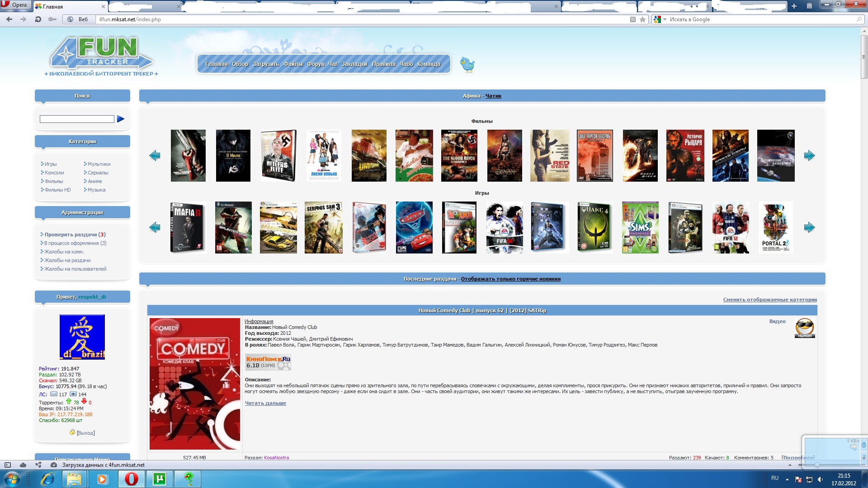Open Opera Link cloud icon
This screenshot has height=488, width=868.
pyautogui.click(x=23, y=465)
